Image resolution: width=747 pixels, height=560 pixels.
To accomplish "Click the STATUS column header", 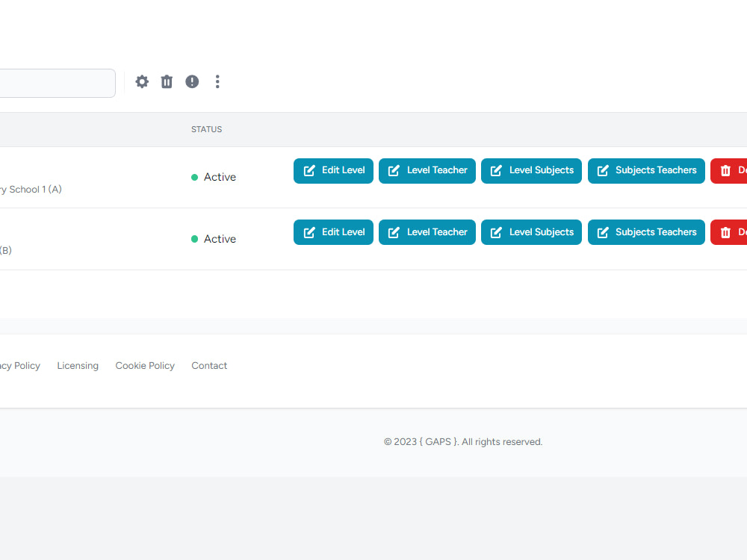I will [206, 129].
